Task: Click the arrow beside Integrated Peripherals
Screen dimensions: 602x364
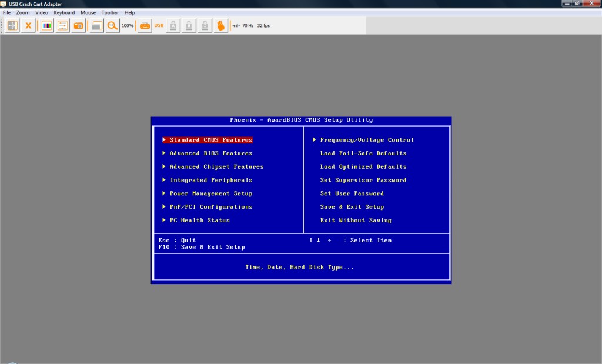Action: tap(164, 180)
